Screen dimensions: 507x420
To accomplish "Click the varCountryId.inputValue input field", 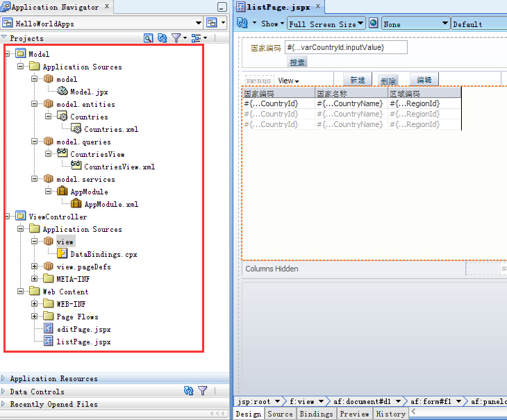I will 346,47.
